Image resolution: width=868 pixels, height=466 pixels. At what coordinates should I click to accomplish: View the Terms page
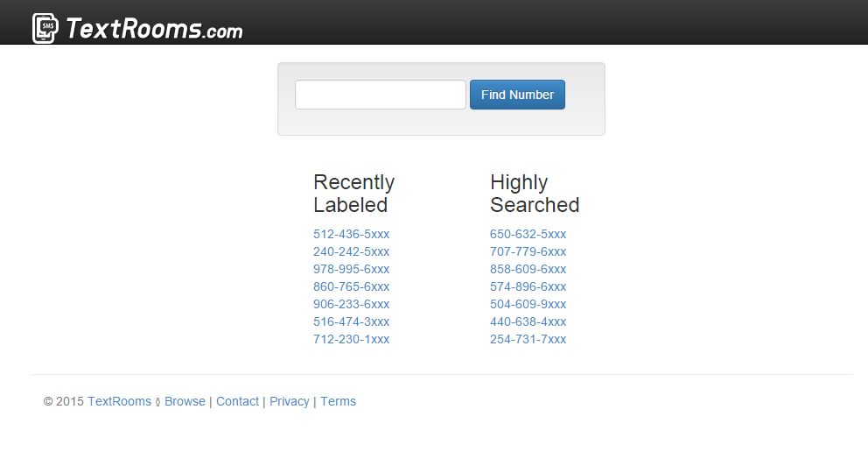coord(338,401)
